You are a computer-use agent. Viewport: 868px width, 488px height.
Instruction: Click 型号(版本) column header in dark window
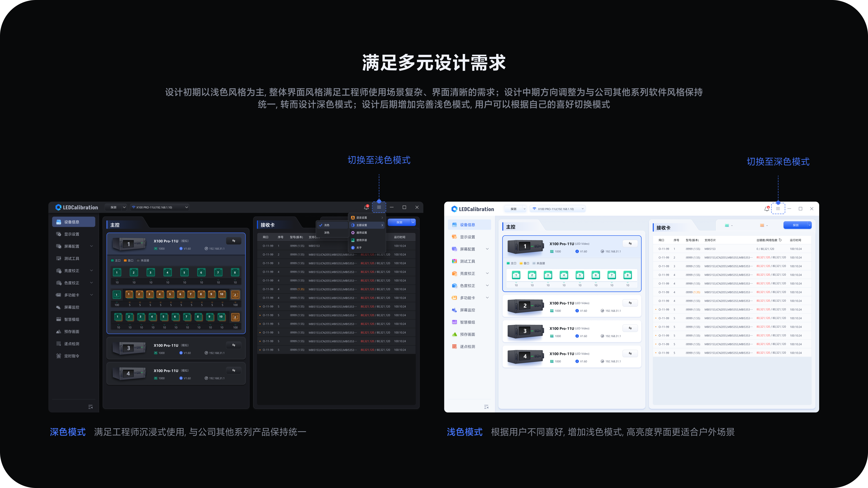click(x=296, y=237)
